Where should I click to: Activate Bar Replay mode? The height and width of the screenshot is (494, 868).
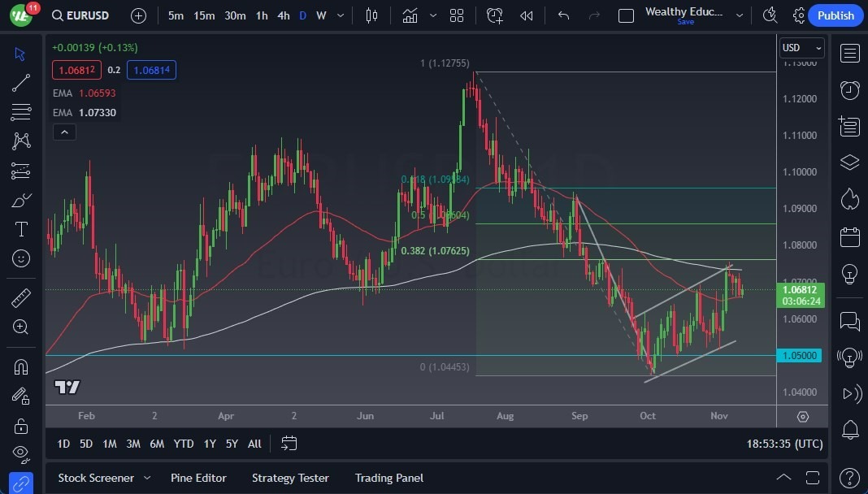(526, 15)
